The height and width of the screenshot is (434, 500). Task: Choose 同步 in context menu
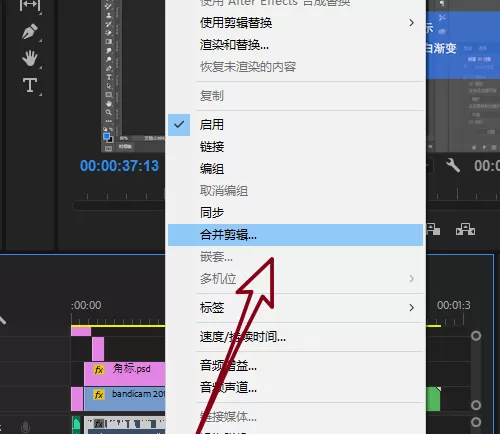pyautogui.click(x=295, y=213)
